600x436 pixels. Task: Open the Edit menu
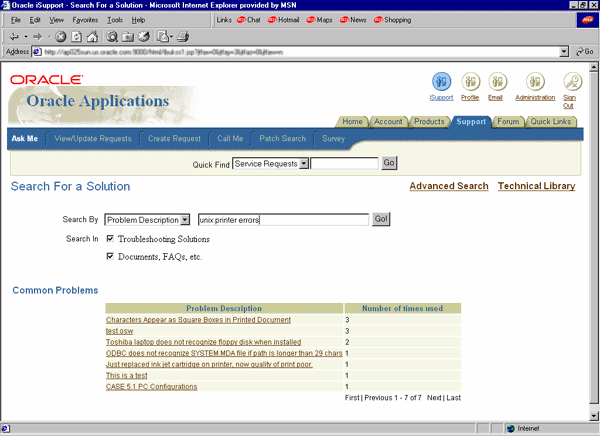(x=35, y=20)
